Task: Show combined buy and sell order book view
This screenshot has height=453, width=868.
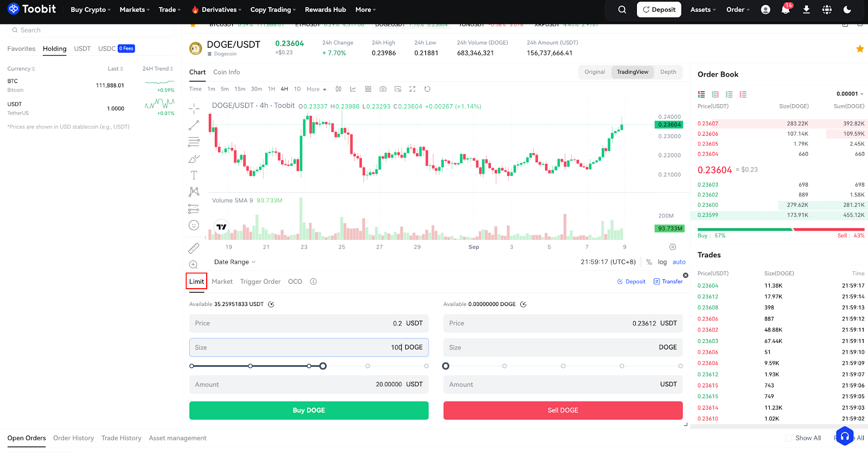Action: tap(701, 94)
